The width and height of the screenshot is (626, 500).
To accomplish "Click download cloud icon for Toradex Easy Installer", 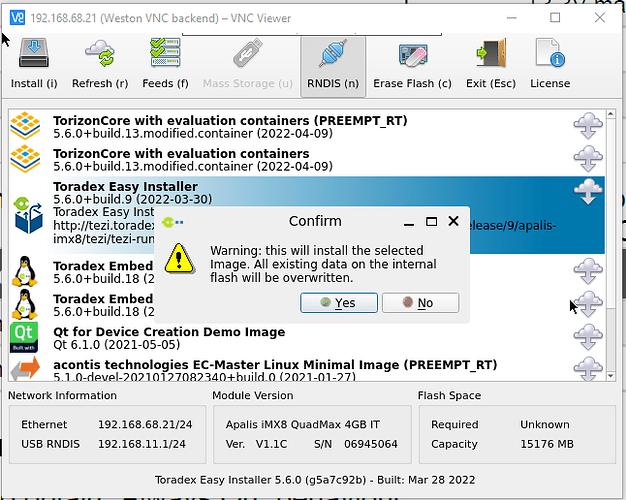I will [x=588, y=192].
